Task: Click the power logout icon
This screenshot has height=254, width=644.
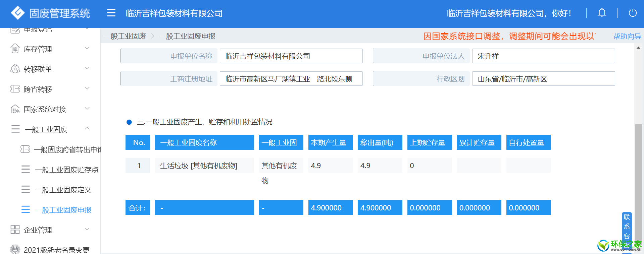Action: 632,13
